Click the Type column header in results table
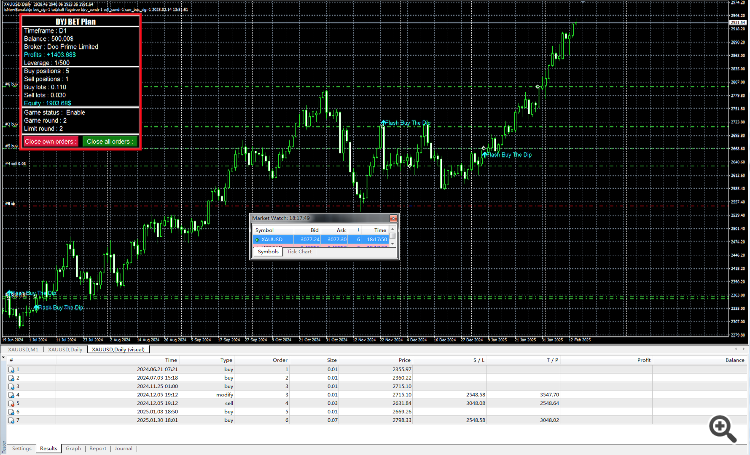This screenshot has height=455, width=750. [x=226, y=360]
